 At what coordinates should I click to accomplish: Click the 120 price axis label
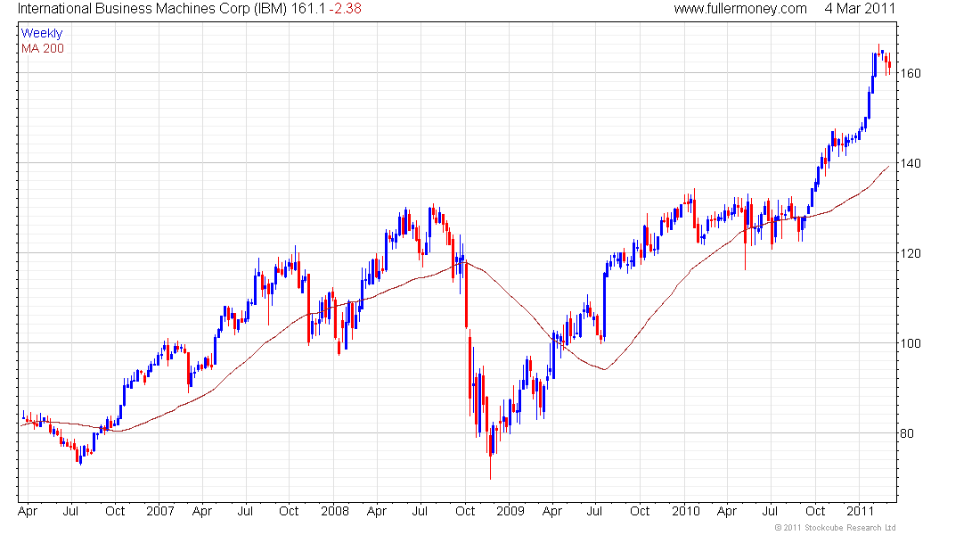[910, 253]
